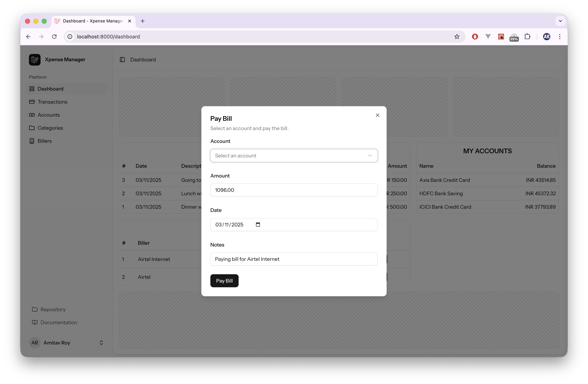Go to Accounts in sidebar

click(48, 115)
